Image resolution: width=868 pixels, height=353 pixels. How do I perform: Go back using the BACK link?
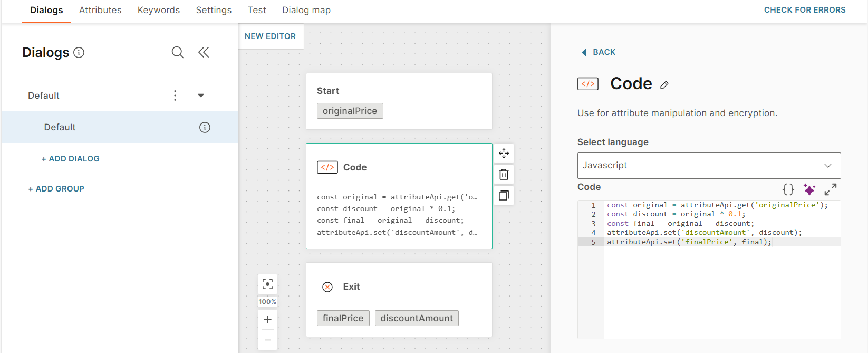pyautogui.click(x=599, y=52)
